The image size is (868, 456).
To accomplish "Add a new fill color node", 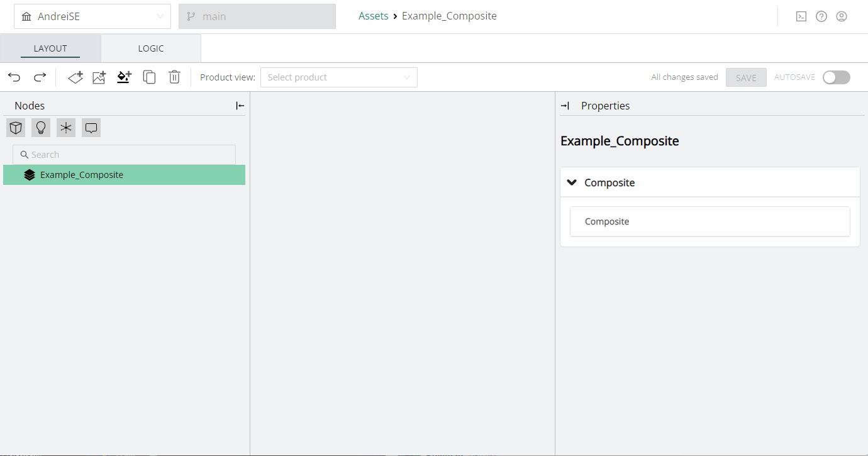I will coord(124,77).
